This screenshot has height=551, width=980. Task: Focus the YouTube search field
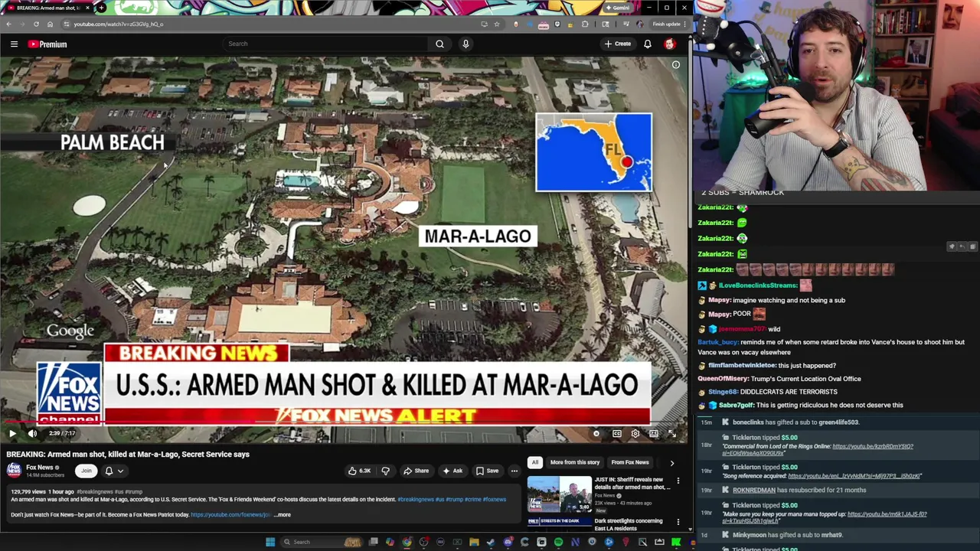click(x=325, y=44)
